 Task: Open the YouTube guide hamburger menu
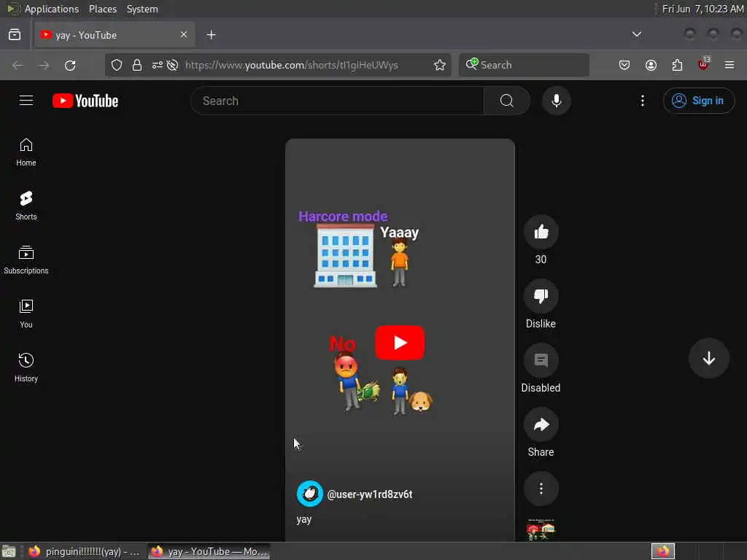click(26, 101)
